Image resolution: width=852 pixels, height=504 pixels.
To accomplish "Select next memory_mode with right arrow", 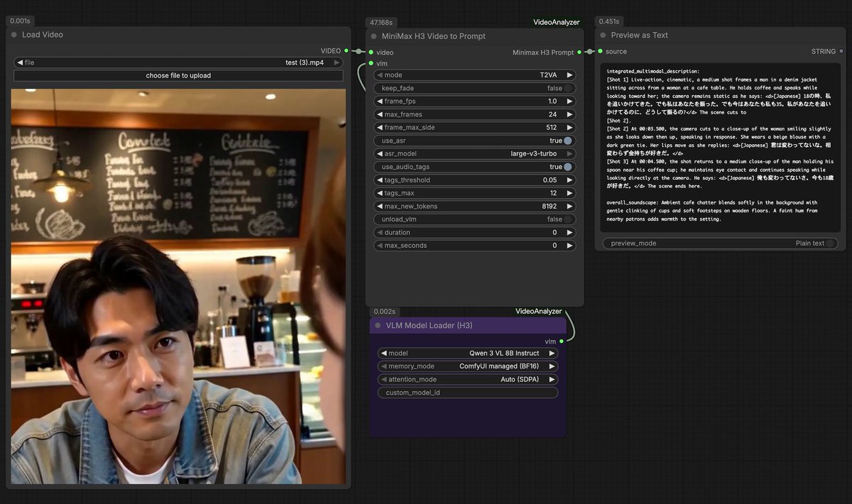I will 552,366.
